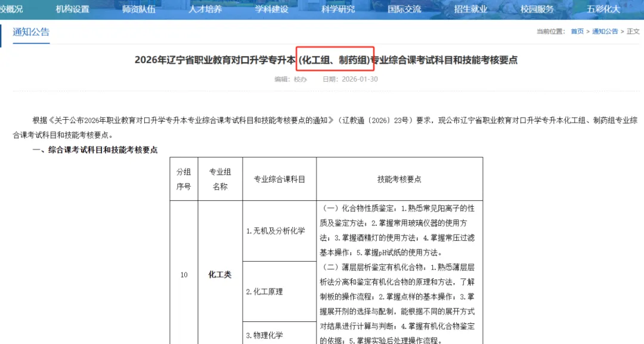This screenshot has height=344, width=644.
Task: Click the 分组序号 table header cell
Action: (184, 179)
